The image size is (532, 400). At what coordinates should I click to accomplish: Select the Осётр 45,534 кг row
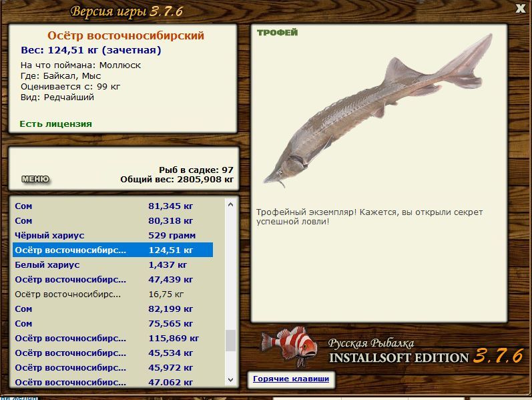[x=113, y=353]
